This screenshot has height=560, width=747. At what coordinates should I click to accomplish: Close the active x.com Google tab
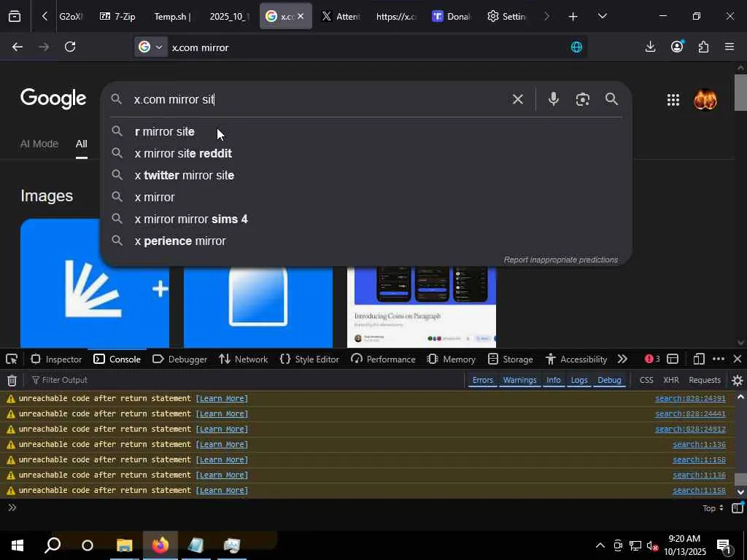point(300,16)
